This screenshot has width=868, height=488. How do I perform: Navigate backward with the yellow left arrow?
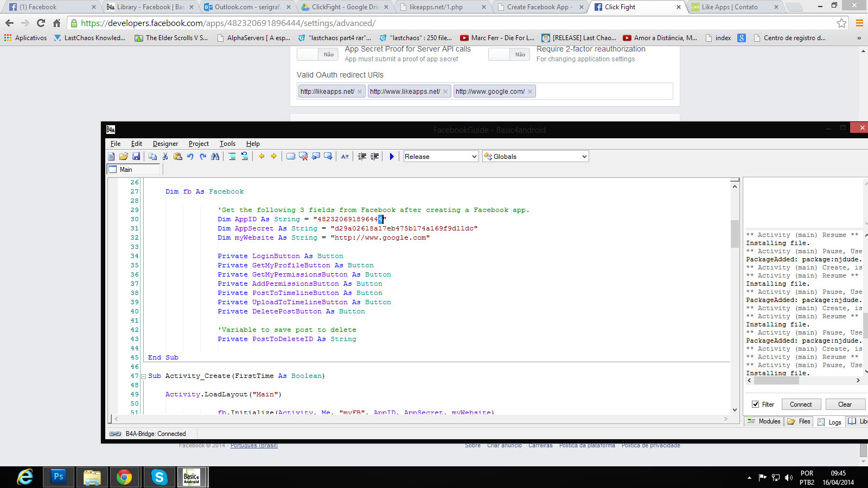coord(261,156)
